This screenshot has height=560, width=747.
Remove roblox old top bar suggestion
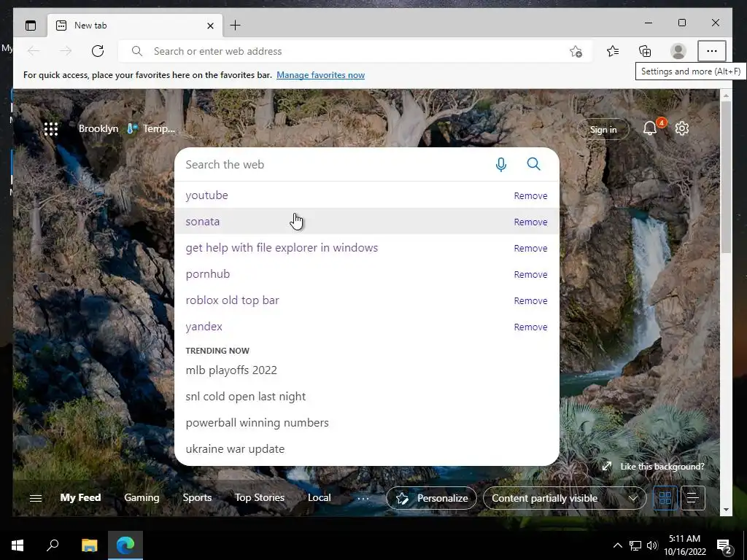coord(530,300)
